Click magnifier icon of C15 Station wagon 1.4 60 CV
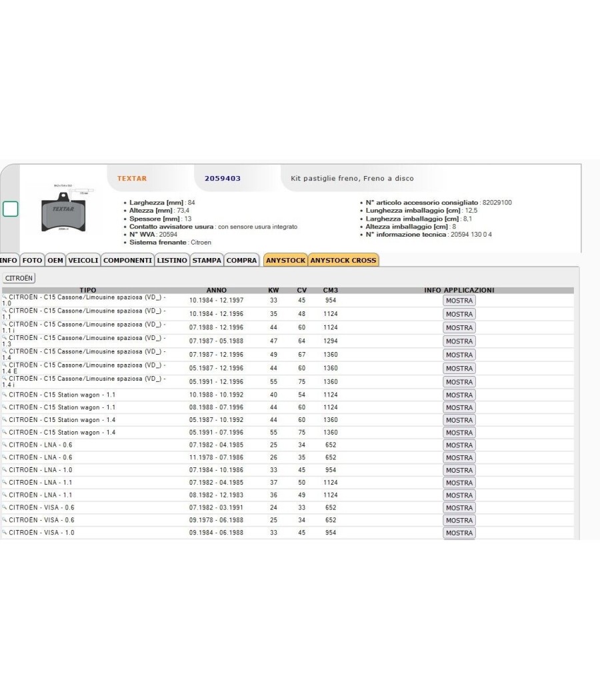This screenshot has width=600, height=700. (x=5, y=419)
